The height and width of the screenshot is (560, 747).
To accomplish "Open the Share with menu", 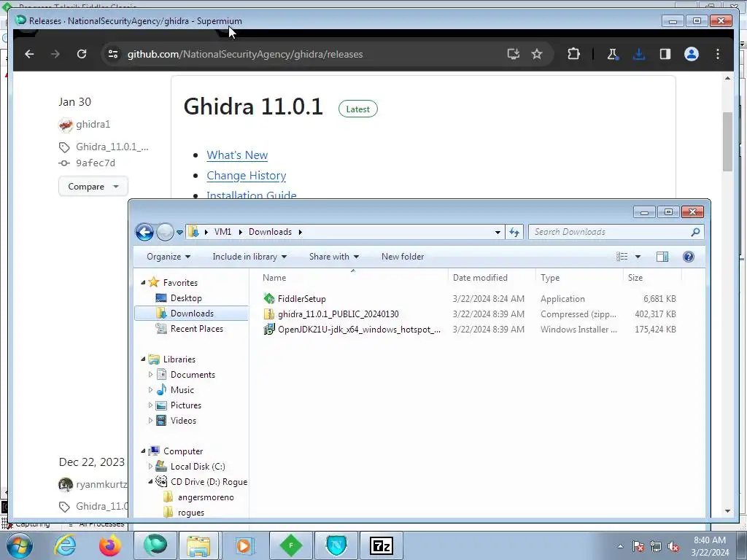I will coord(334,257).
